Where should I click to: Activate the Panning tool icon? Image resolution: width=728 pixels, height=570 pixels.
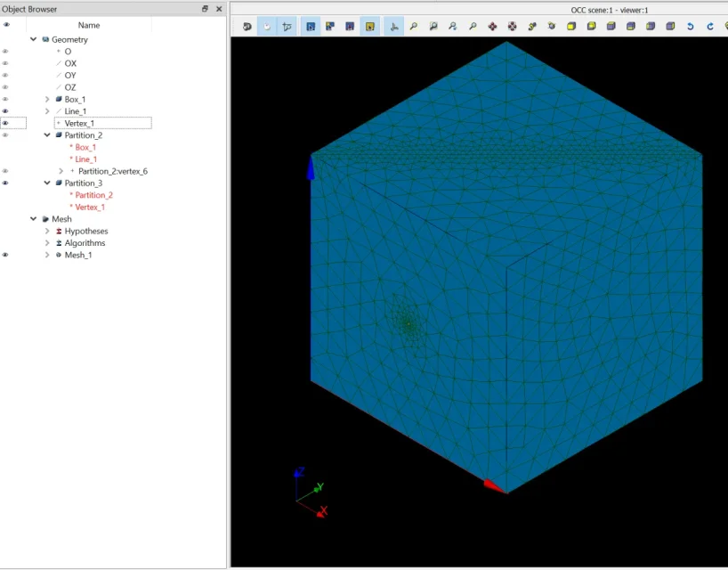click(x=492, y=27)
